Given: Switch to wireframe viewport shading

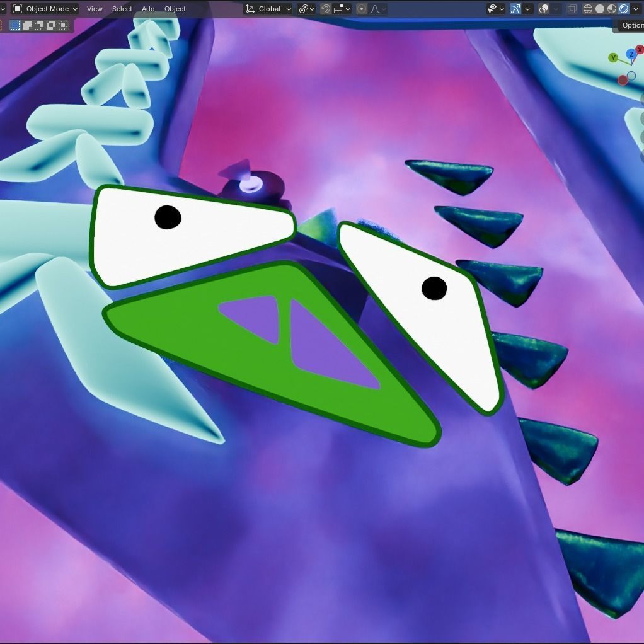Looking at the screenshot, I should coord(588,9).
